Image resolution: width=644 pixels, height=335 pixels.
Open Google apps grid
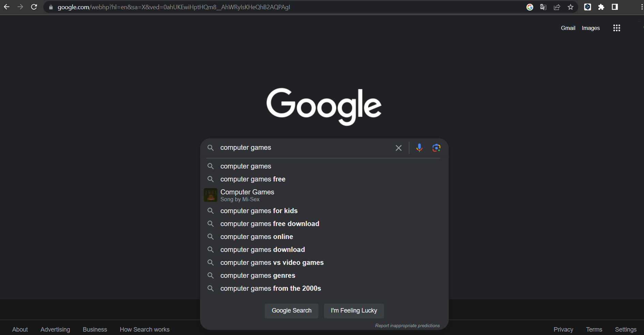[617, 28]
